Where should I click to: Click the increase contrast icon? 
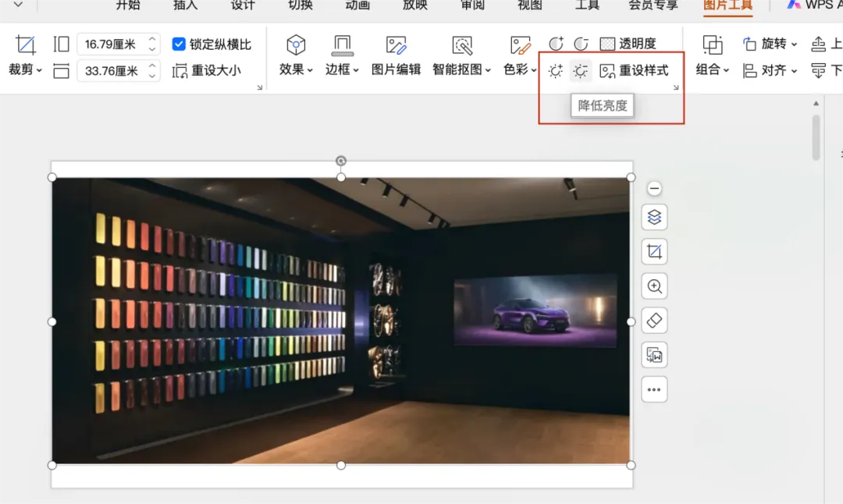(556, 43)
